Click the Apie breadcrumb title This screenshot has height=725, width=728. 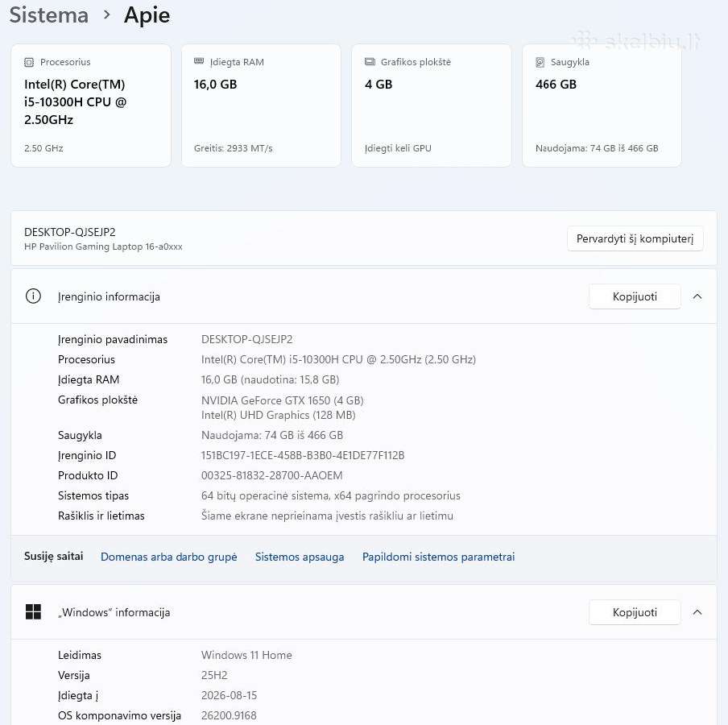click(x=147, y=14)
